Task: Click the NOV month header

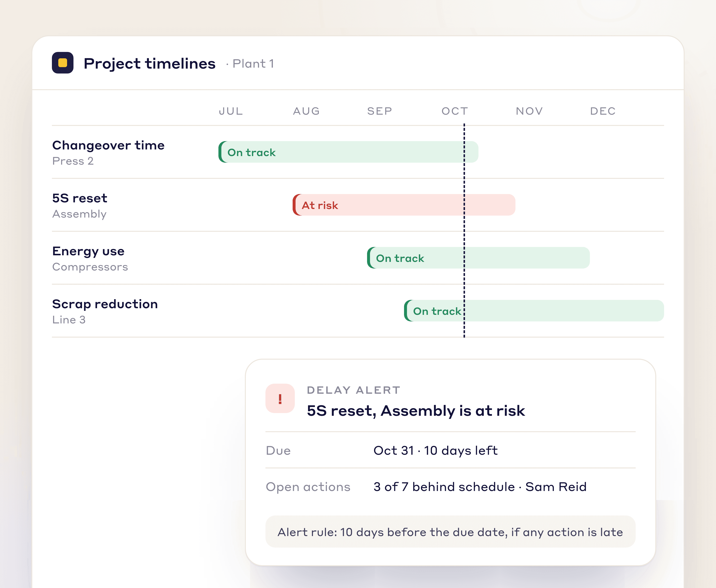Action: click(529, 111)
